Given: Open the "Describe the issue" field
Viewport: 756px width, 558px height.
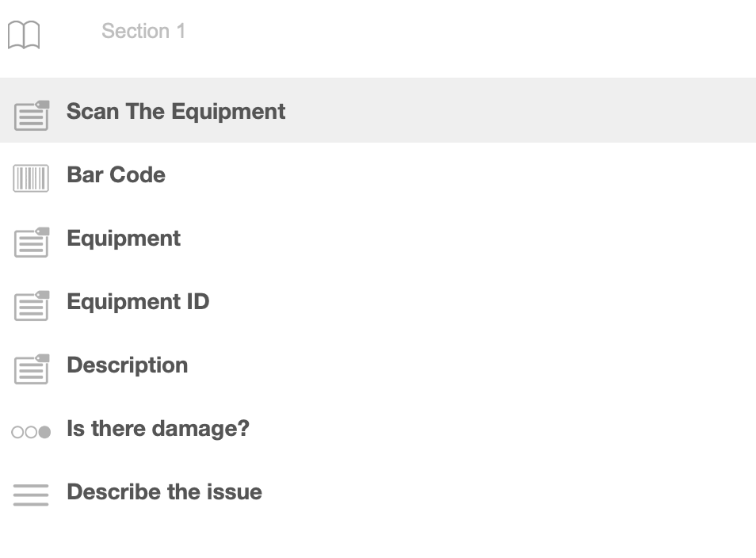Looking at the screenshot, I should [x=164, y=491].
